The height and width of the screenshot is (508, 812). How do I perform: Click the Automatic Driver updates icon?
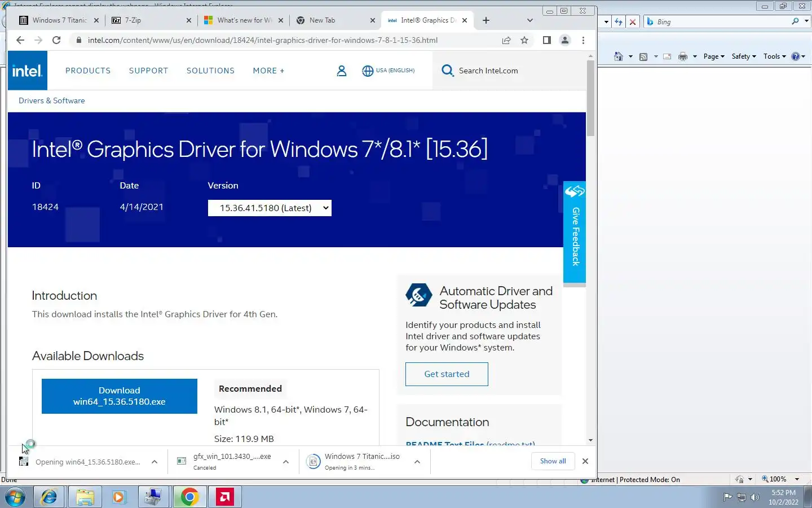(x=418, y=295)
